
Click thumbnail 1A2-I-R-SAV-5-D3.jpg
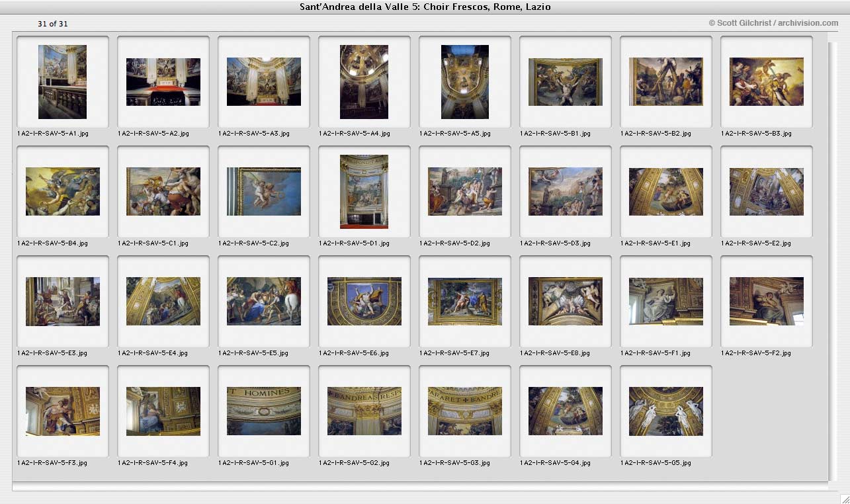(x=566, y=192)
